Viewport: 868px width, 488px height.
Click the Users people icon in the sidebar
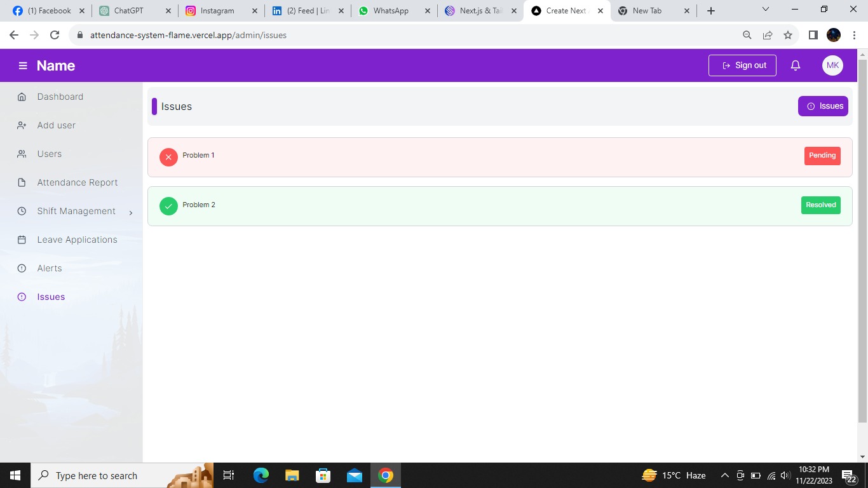(22, 154)
